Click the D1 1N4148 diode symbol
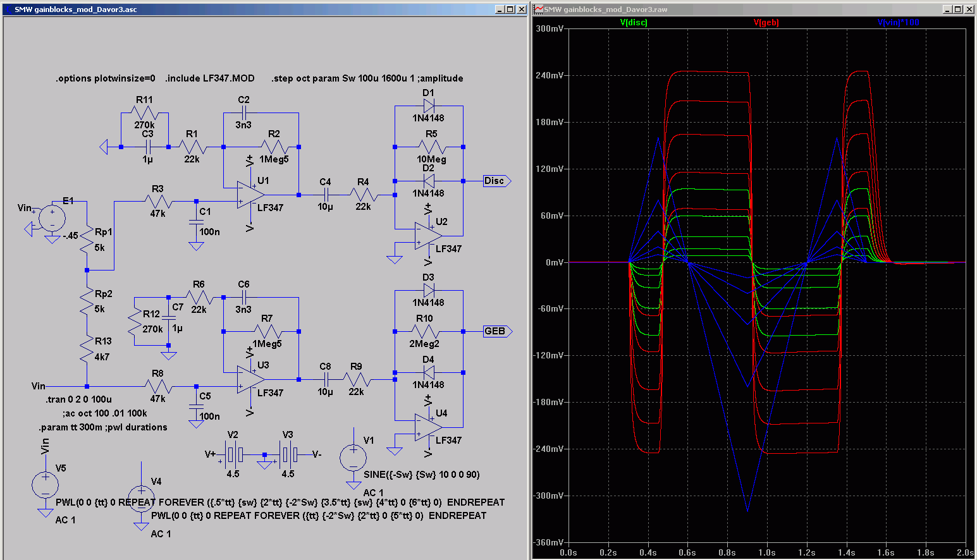Screen dimensions: 977x560 (429, 106)
